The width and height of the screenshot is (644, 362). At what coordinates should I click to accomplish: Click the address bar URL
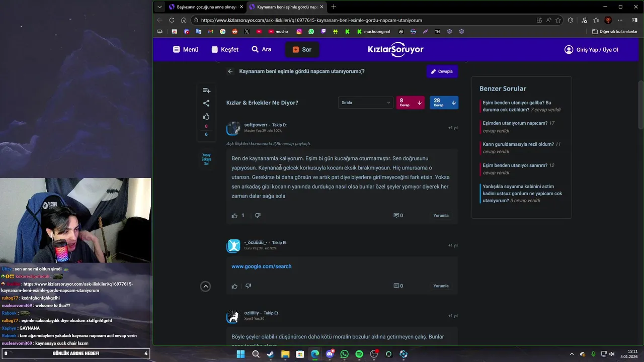311,20
